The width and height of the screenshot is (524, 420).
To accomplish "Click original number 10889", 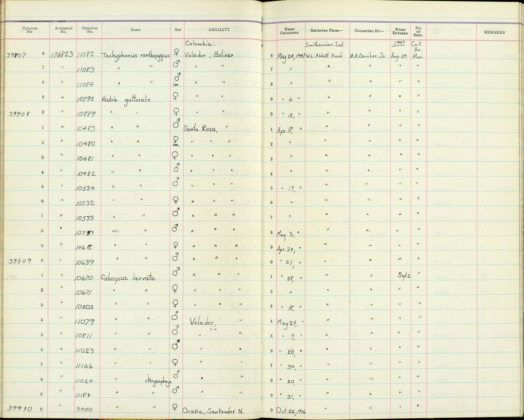I will click(x=86, y=114).
